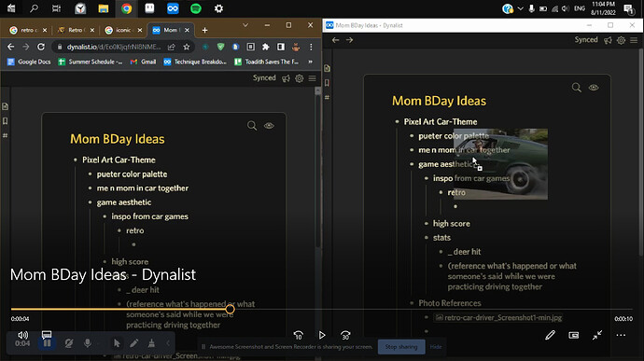Open hamburger menu in Dynalist desktop app
This screenshot has width=644, height=361.
pyautogui.click(x=634, y=40)
